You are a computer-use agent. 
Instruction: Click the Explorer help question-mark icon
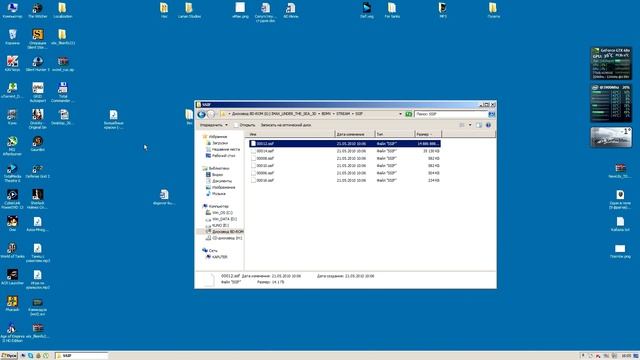pyautogui.click(x=488, y=125)
